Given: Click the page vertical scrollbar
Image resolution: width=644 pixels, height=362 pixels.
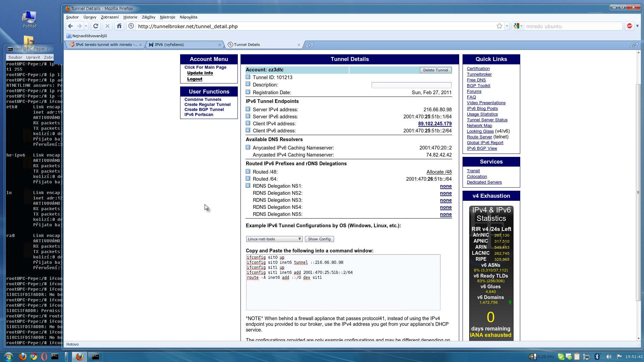Looking at the screenshot, I should point(638,193).
